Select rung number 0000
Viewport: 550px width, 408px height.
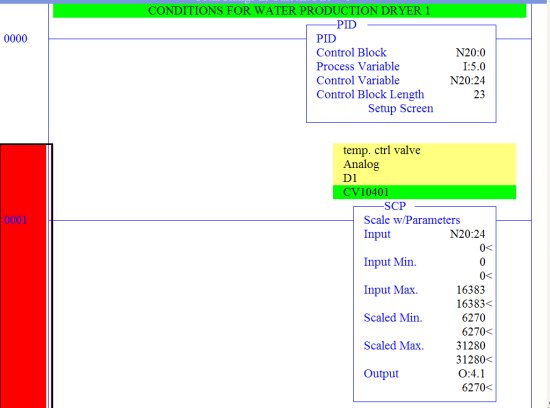click(15, 39)
